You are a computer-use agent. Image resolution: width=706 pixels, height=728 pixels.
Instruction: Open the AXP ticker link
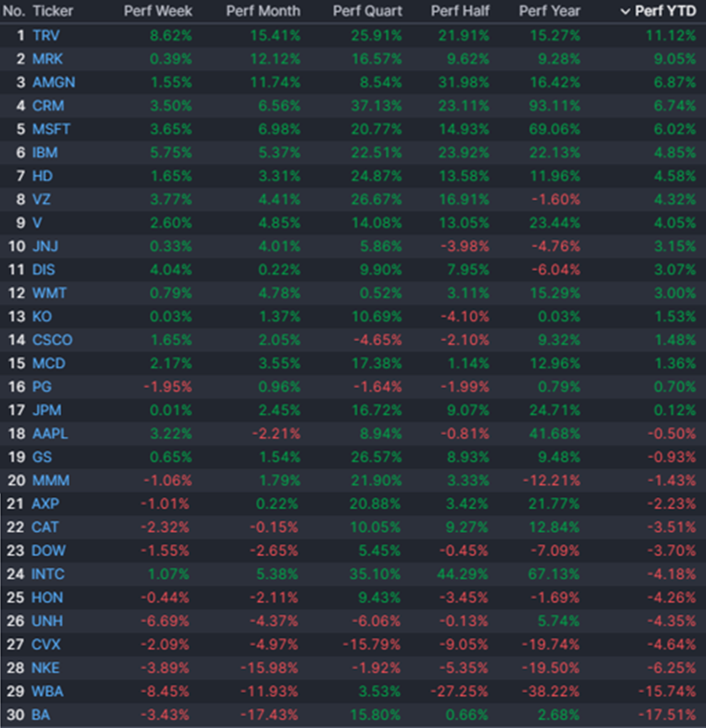[45, 504]
